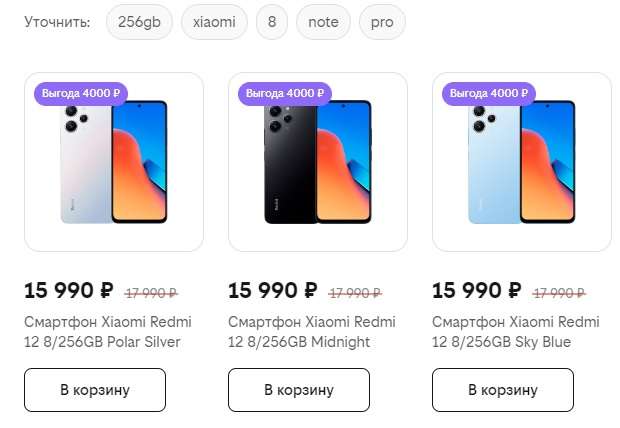Open the Polar Silver Redmi 12 photo
The height and width of the screenshot is (428, 620).
[113, 162]
